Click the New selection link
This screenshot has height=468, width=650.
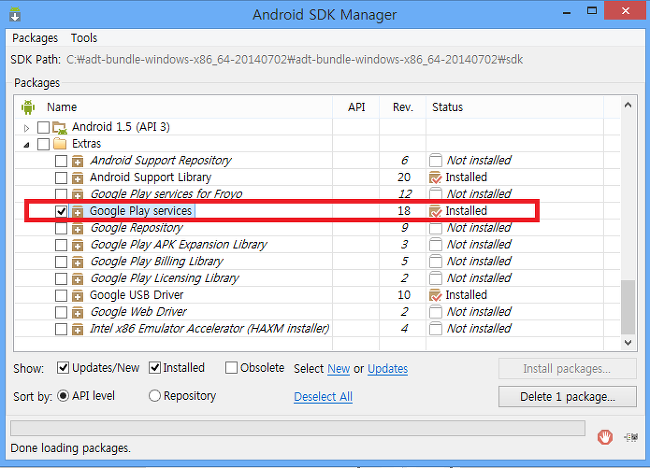(339, 369)
